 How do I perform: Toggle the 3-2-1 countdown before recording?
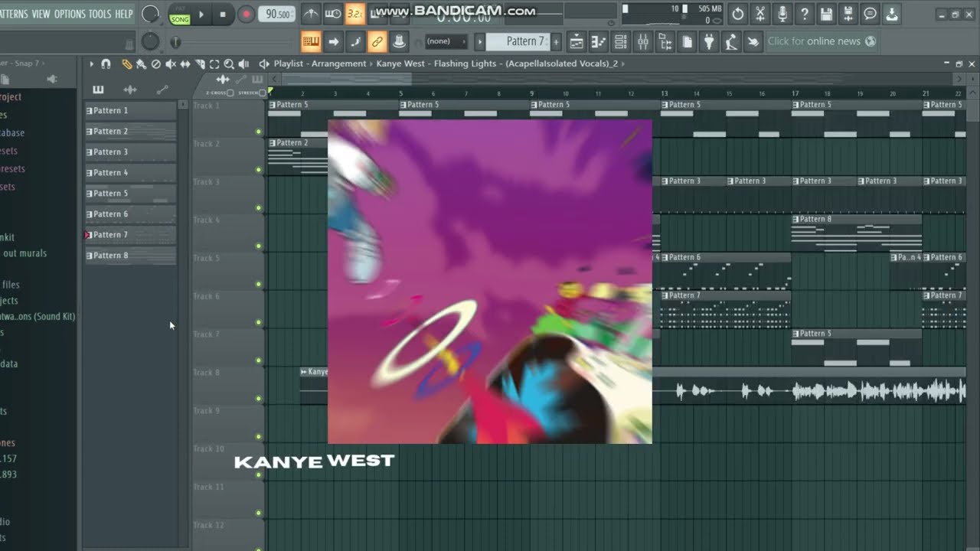[x=355, y=14]
